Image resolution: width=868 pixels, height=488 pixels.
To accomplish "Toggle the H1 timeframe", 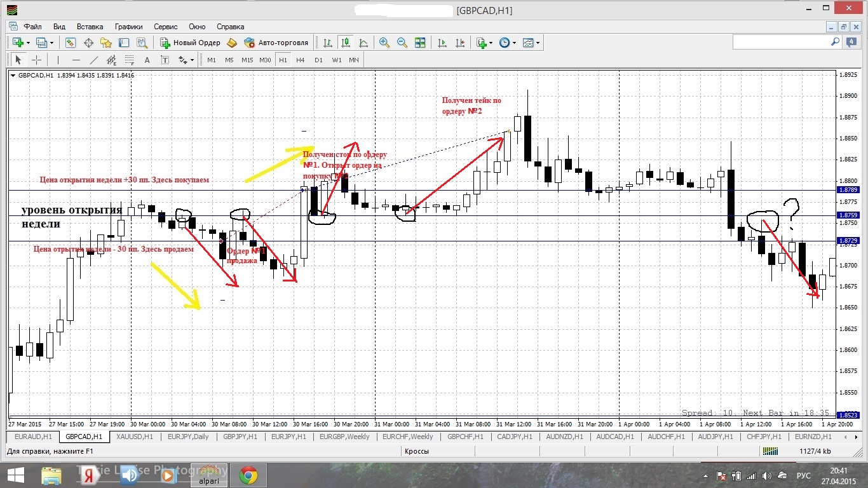I will coord(283,60).
